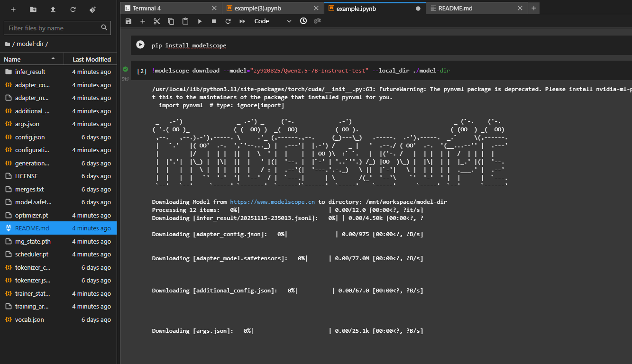Select the example.ipynb tab

tap(375, 8)
